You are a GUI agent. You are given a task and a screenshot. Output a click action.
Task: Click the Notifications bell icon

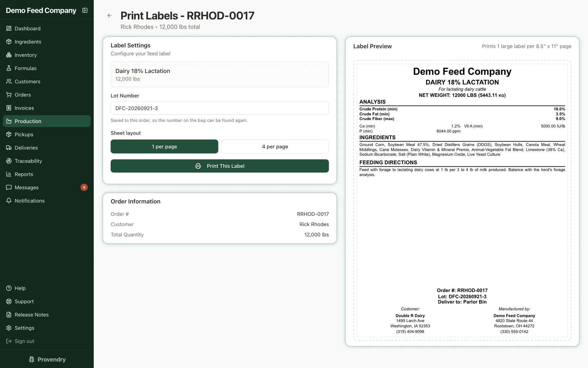tap(9, 201)
